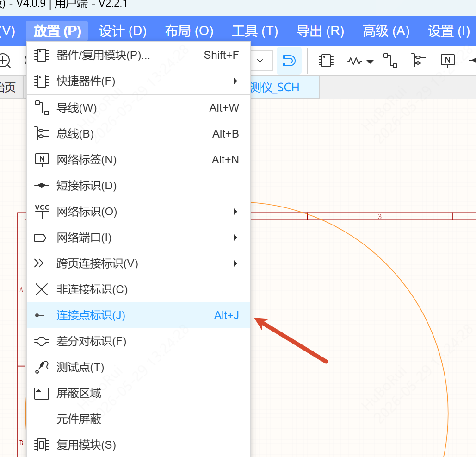Viewport: 476px width, 457px height.
Task: Expand the 快捷器件(F) submenu arrow
Action: [235, 81]
